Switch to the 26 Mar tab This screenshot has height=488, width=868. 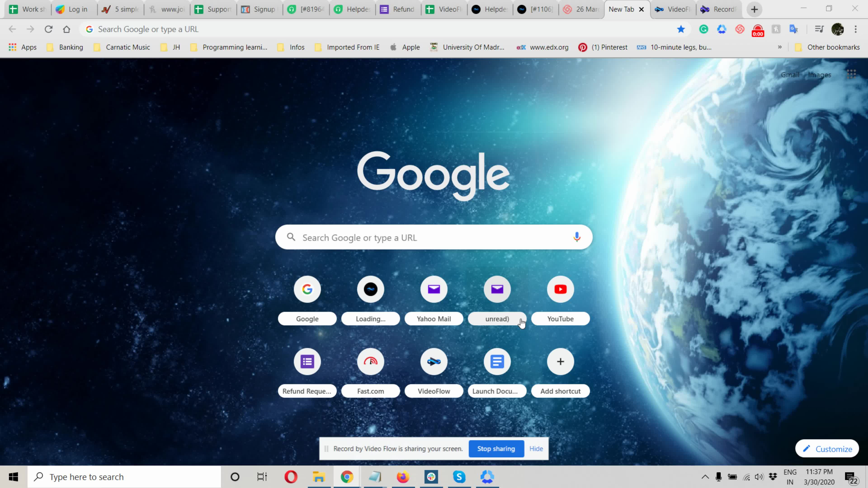pyautogui.click(x=582, y=9)
